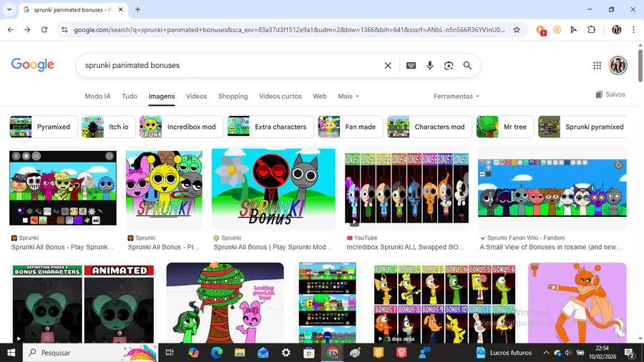Open the Bonus 1 to 12 grid thumbnail

click(444, 303)
